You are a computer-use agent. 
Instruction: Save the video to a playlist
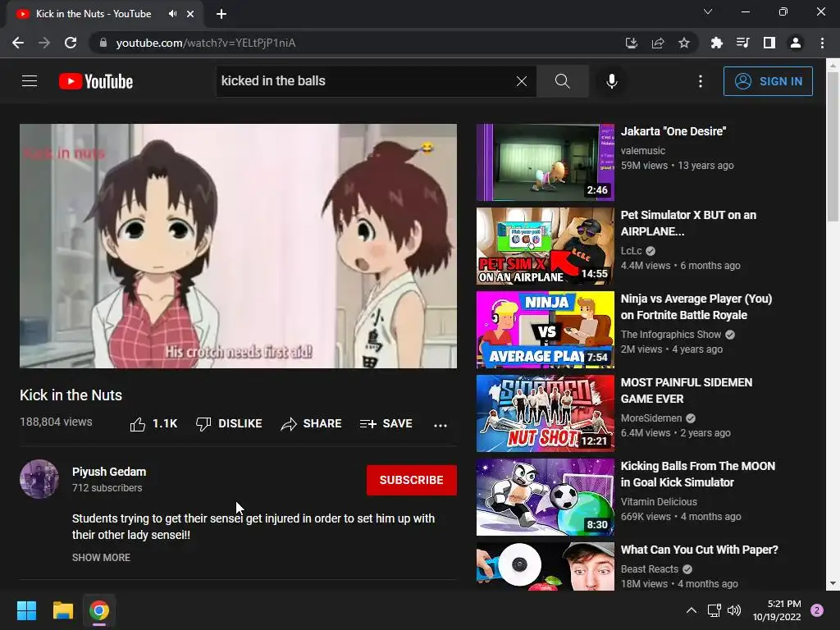(386, 424)
